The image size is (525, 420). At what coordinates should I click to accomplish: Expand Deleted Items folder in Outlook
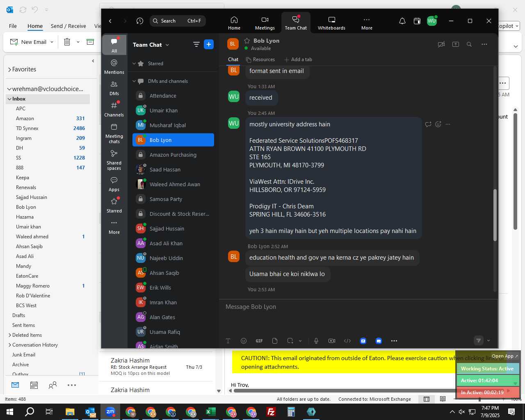pos(9,335)
